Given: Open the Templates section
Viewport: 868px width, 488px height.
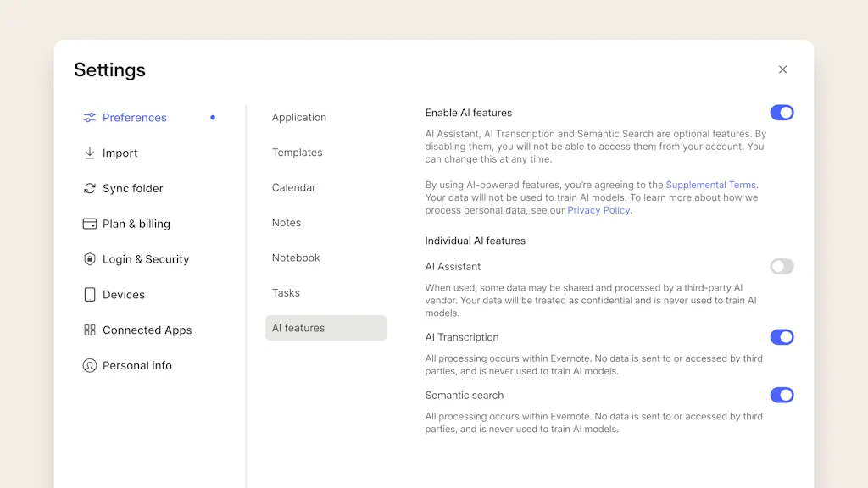Looking at the screenshot, I should click(x=297, y=152).
